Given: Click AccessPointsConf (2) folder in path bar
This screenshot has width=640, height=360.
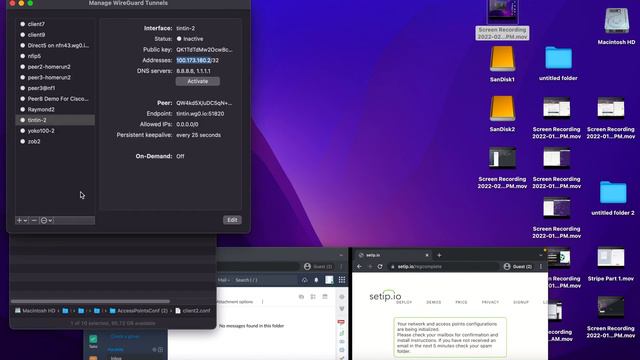Looking at the screenshot, I should point(139,311).
